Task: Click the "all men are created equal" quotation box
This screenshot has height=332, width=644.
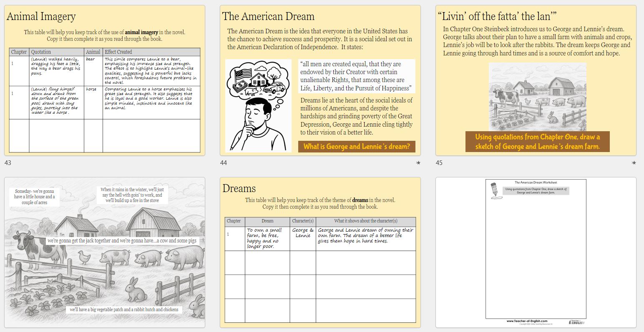Action: pyautogui.click(x=357, y=76)
